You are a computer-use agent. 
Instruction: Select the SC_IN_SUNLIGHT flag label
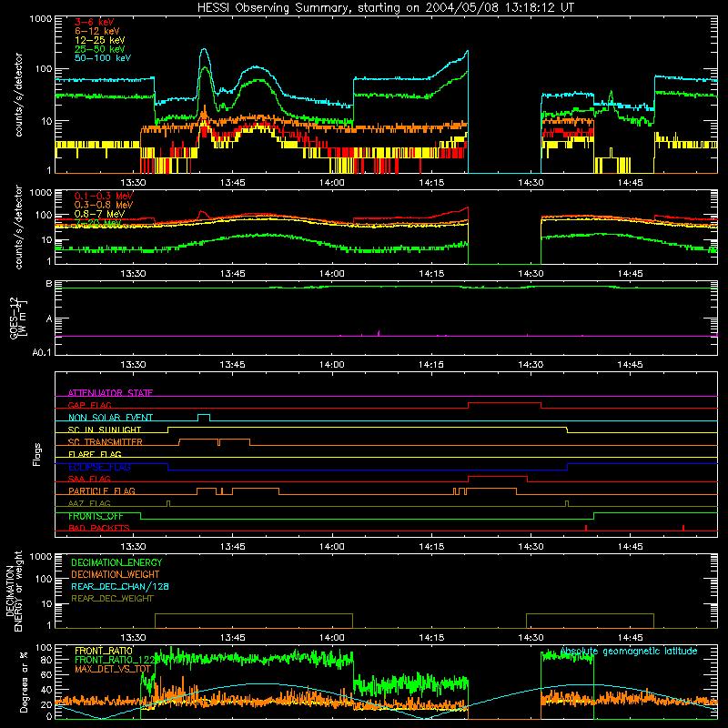point(105,430)
